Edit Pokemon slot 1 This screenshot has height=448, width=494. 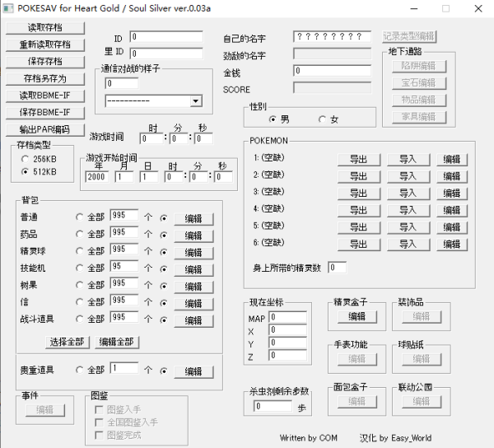[x=452, y=160]
